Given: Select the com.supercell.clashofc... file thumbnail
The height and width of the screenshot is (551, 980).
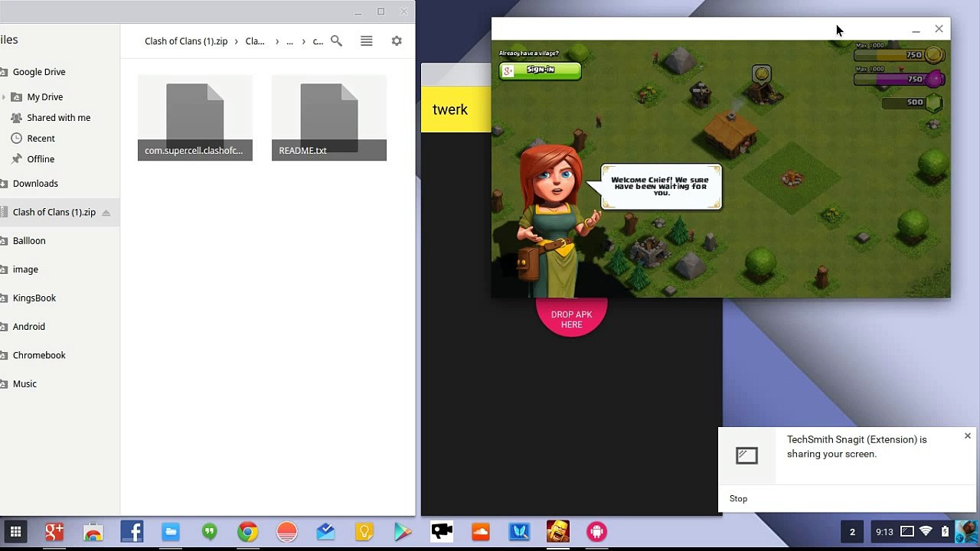Looking at the screenshot, I should click(x=195, y=117).
